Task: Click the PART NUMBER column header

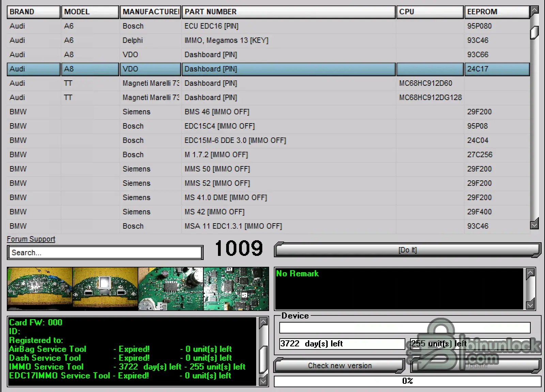Action: pos(288,12)
